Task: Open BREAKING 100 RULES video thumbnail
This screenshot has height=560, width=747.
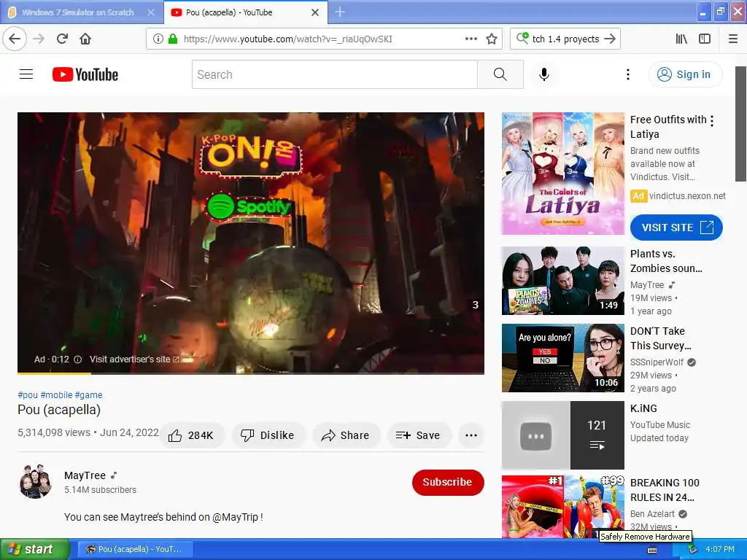Action: click(x=562, y=507)
